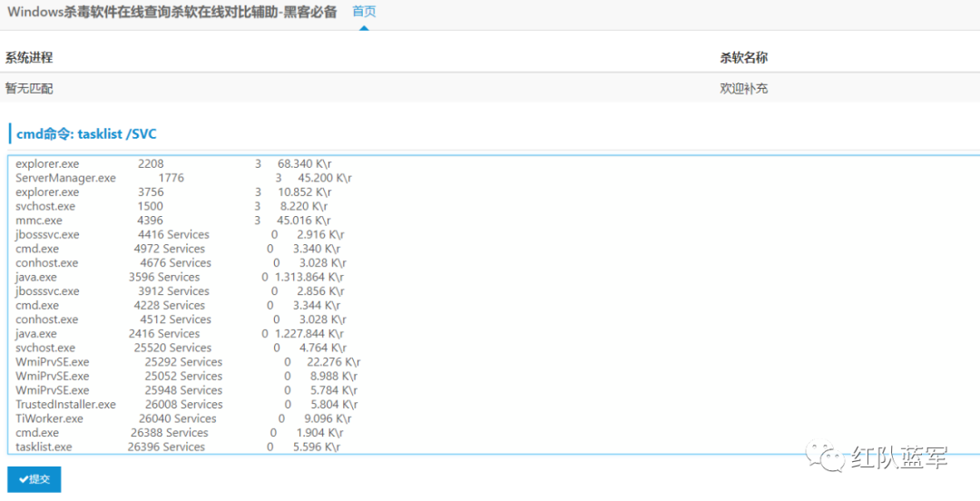Click the cmd.exe 4972 line
Viewport: 980px width, 501px height.
click(x=178, y=249)
